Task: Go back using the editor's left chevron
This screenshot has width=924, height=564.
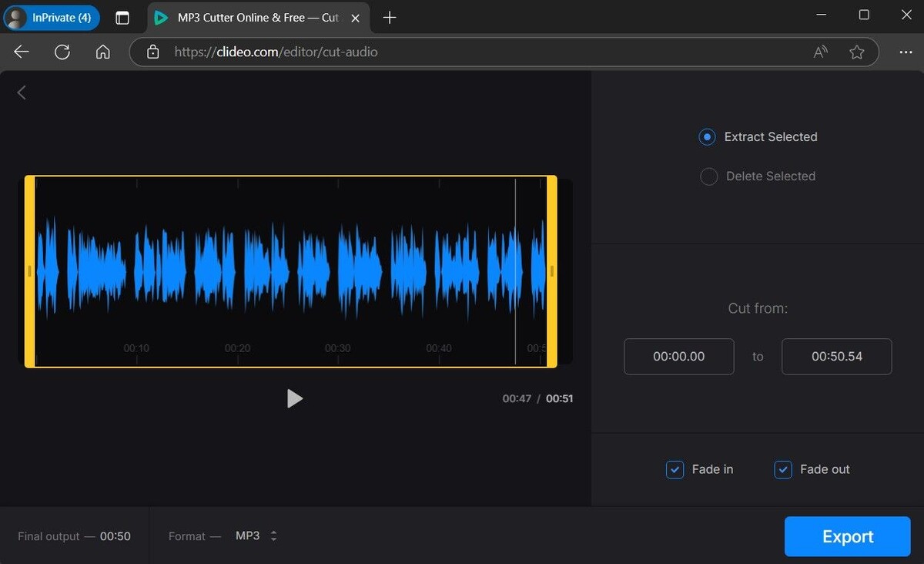Action: [22, 92]
